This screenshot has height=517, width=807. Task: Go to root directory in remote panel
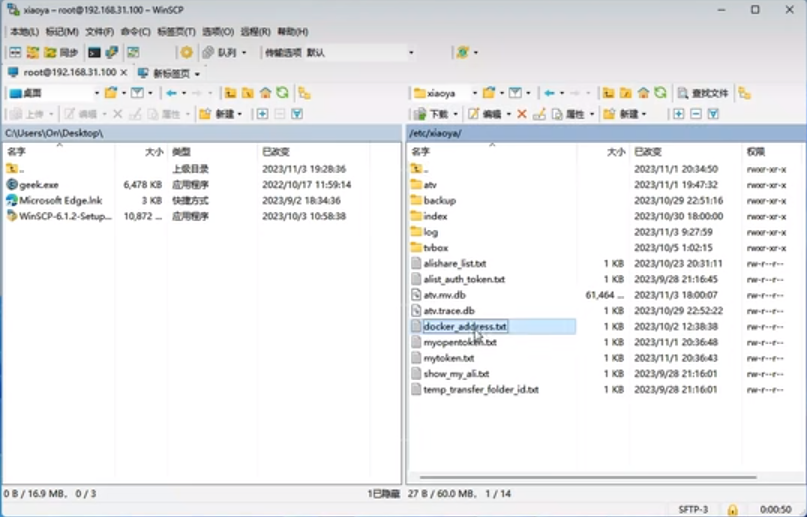pos(626,93)
